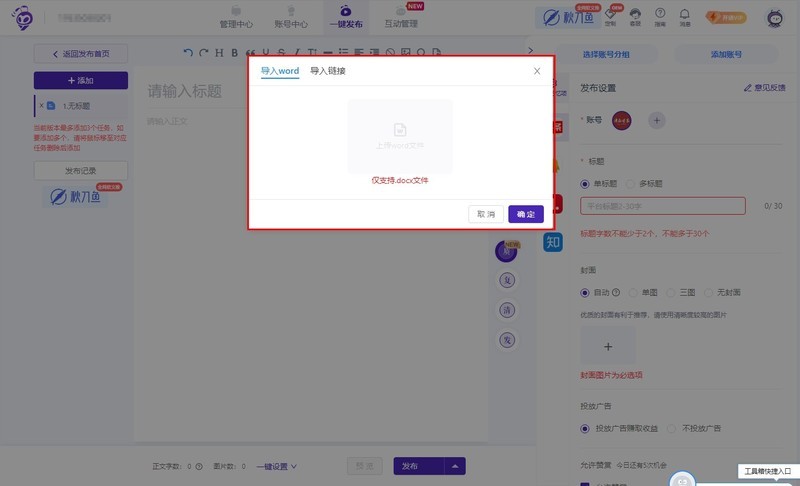Click the 清 circle tool icon
Image resolution: width=800 pixels, height=486 pixels.
pos(507,310)
